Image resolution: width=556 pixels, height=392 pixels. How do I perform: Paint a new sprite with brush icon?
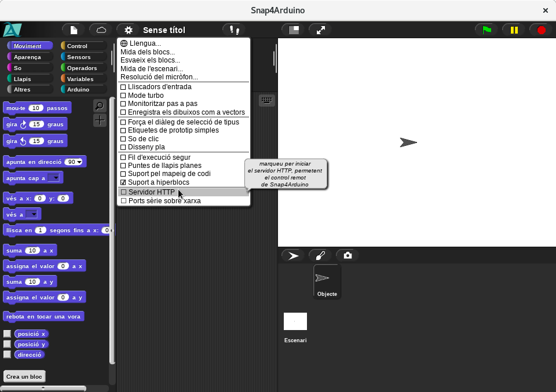pyautogui.click(x=320, y=255)
